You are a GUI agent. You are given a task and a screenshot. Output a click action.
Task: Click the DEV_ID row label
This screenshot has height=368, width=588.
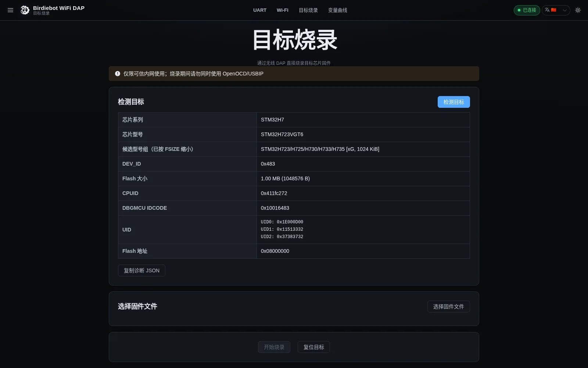point(132,164)
